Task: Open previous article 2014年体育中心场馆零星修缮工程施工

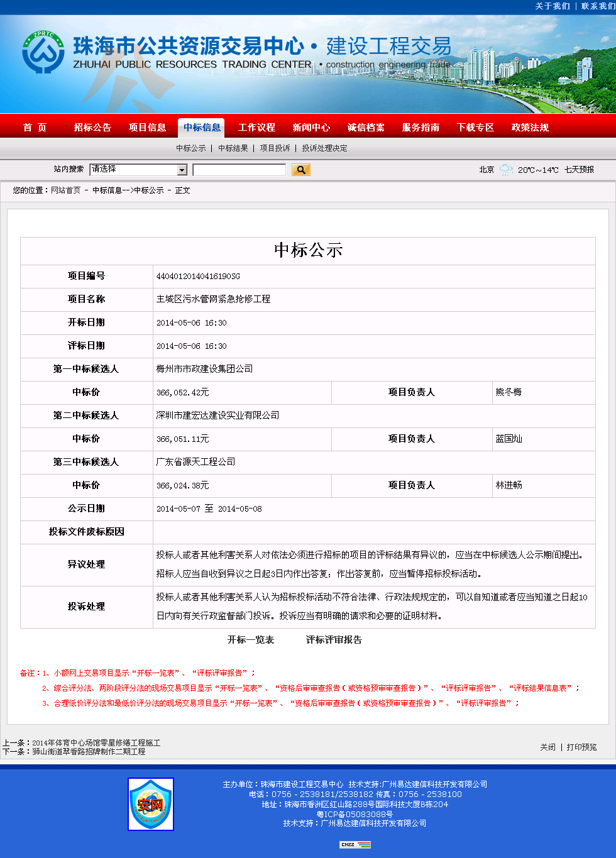Action: (96, 743)
